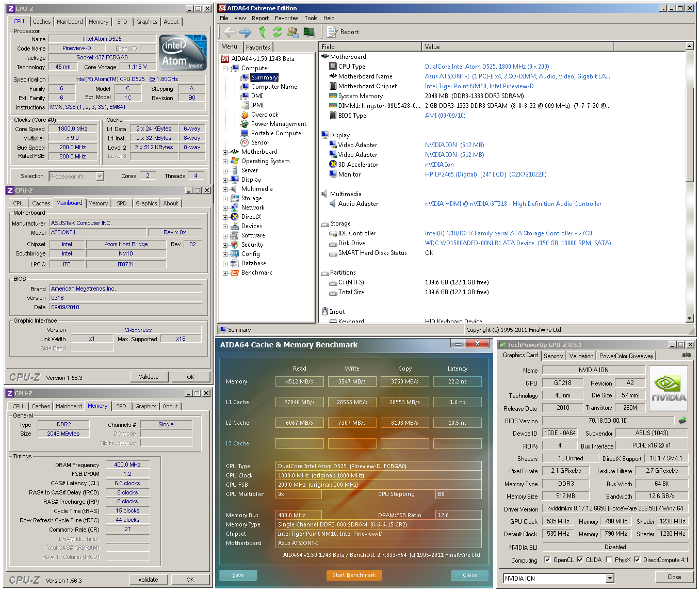
Task: Toggle the OpenCL checkbox in GPU-Z
Action: coord(547,560)
